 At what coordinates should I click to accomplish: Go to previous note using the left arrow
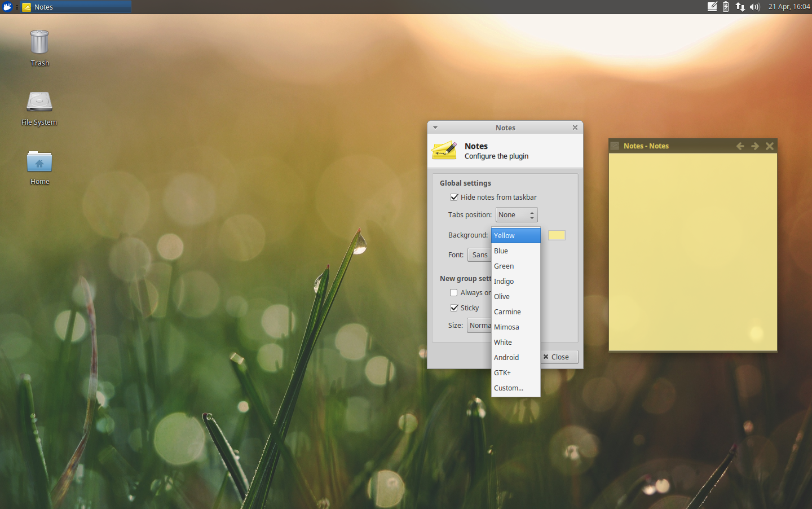click(740, 146)
